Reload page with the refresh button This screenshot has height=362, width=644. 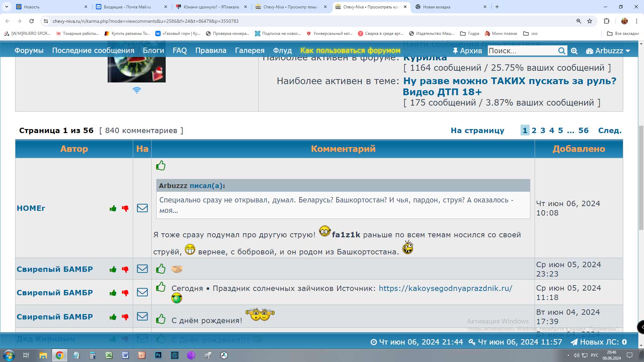(x=32, y=21)
